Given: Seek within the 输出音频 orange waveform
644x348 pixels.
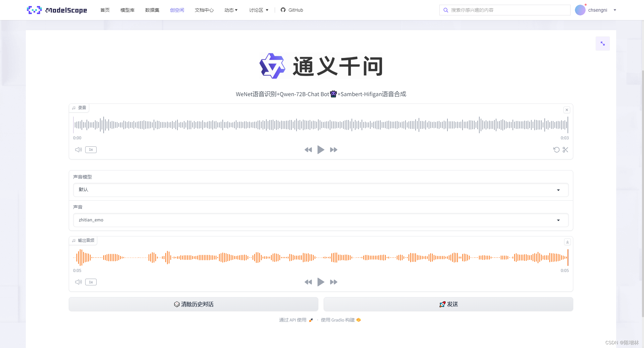Looking at the screenshot, I should pyautogui.click(x=321, y=257).
